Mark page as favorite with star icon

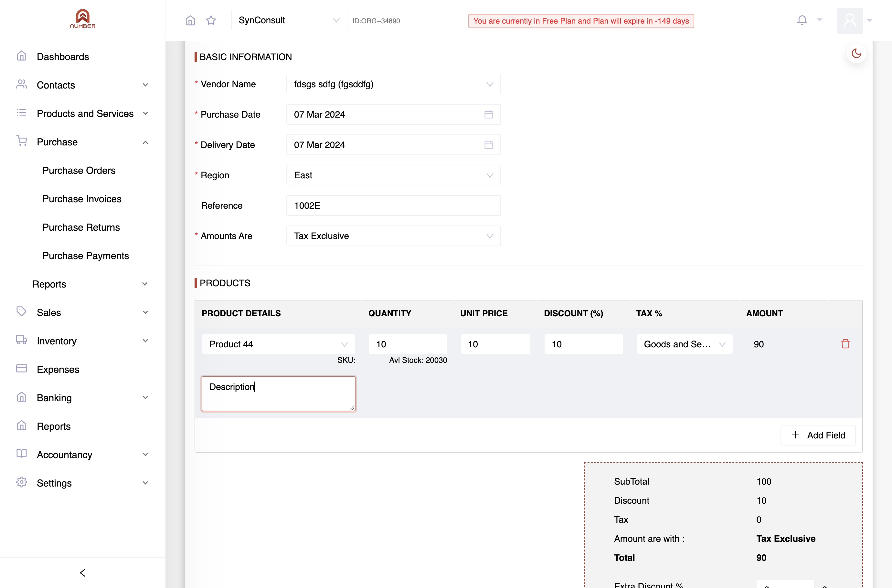pos(211,20)
